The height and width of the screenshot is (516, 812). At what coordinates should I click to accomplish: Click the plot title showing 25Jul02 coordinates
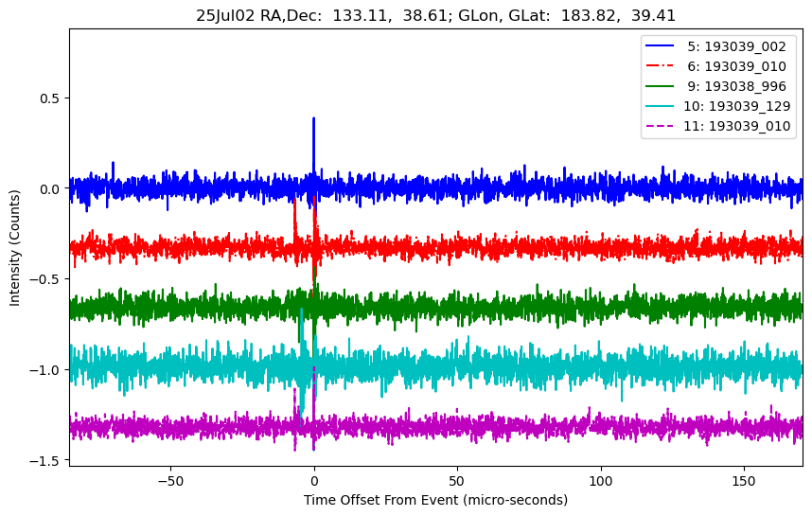point(435,15)
